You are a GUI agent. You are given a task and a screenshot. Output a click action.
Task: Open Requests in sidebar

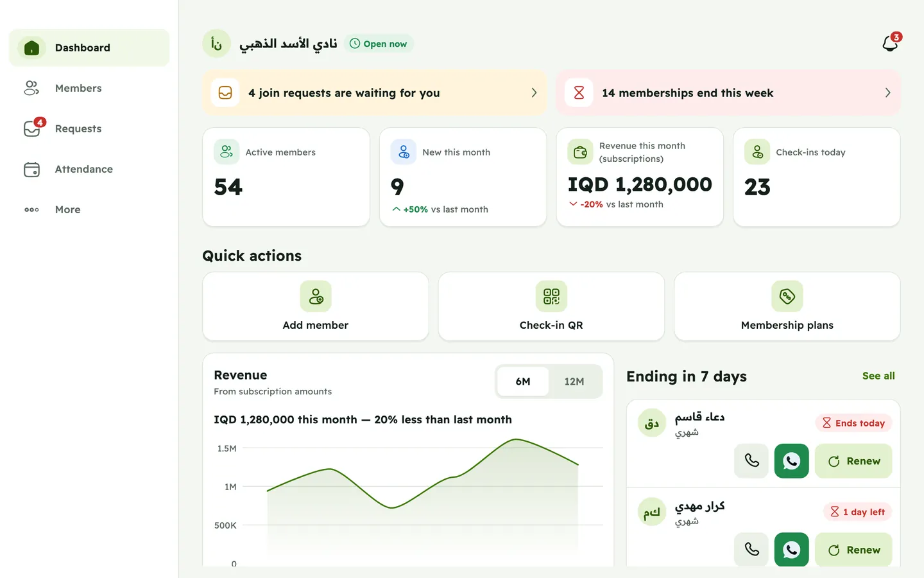click(89, 128)
